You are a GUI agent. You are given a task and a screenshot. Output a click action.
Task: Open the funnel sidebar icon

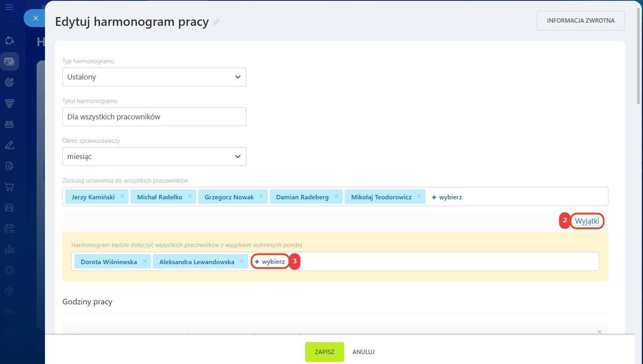point(9,103)
